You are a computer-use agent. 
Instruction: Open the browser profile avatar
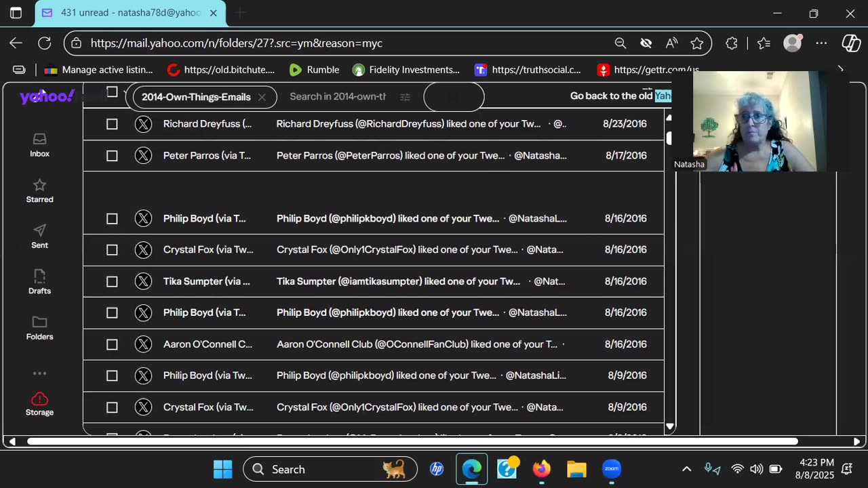click(792, 43)
